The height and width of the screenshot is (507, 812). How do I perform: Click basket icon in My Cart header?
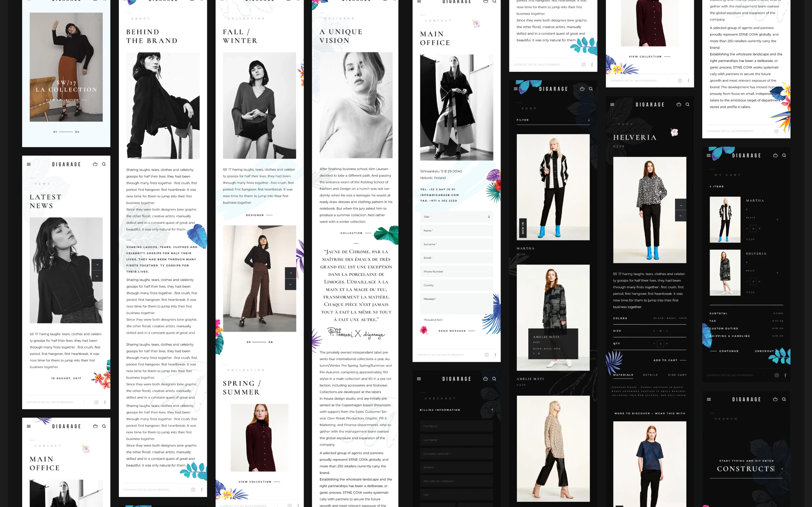775,155
